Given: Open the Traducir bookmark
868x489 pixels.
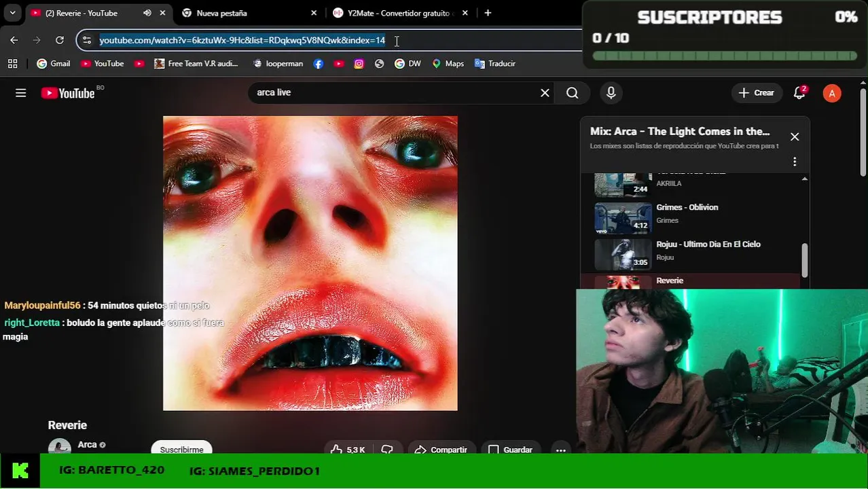Looking at the screenshot, I should (495, 63).
